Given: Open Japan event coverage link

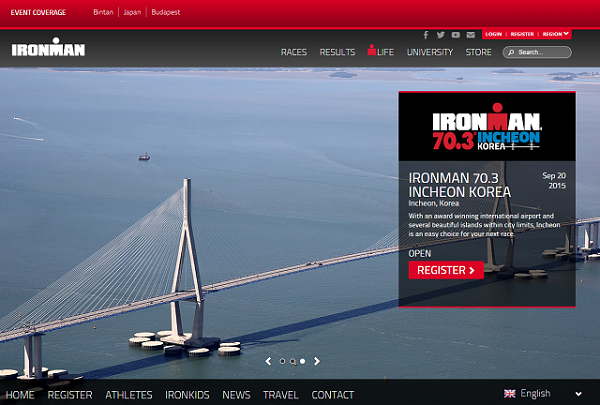Looking at the screenshot, I should [132, 12].
